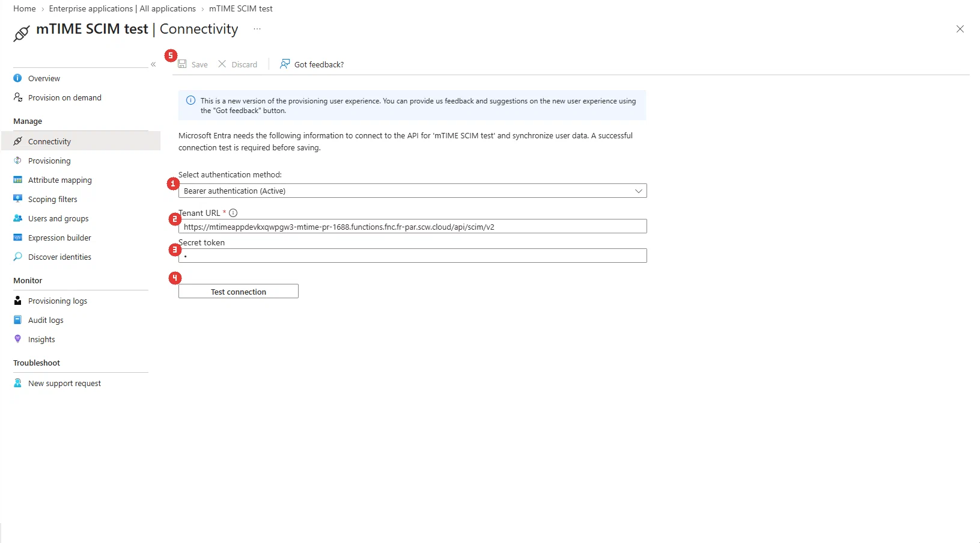Image resolution: width=980 pixels, height=543 pixels.
Task: Click the Insights lightbulb icon
Action: 17,339
